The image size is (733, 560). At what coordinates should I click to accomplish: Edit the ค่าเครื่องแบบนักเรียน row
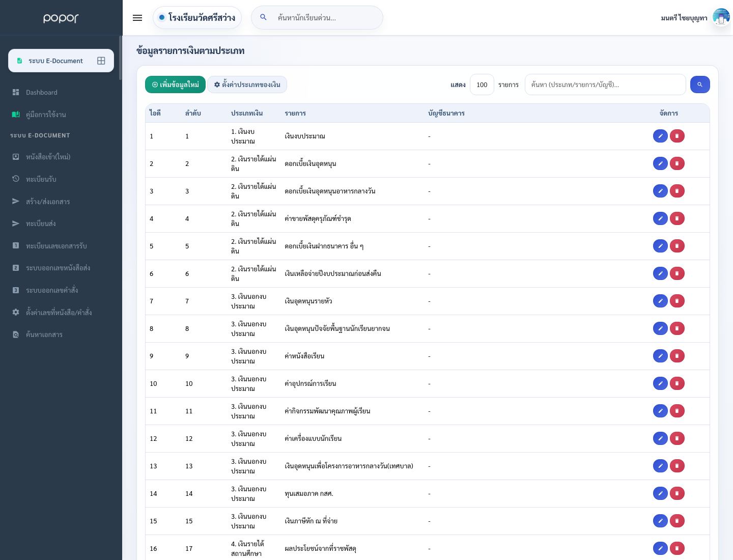[660, 438]
